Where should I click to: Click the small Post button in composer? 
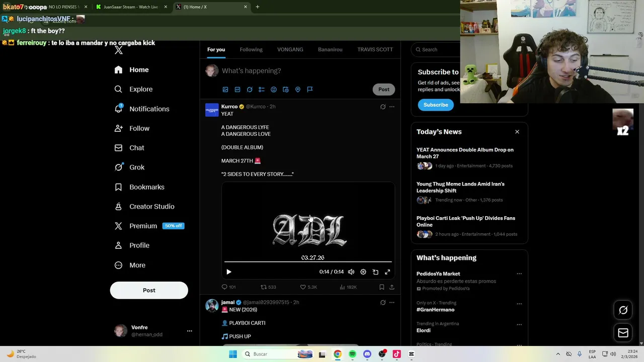tap(384, 89)
